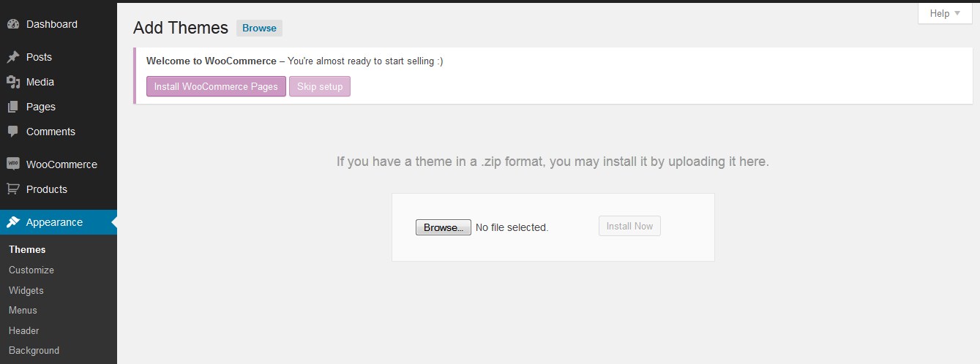The height and width of the screenshot is (364, 980).
Task: Click the Media icon in sidebar
Action: tap(13, 82)
